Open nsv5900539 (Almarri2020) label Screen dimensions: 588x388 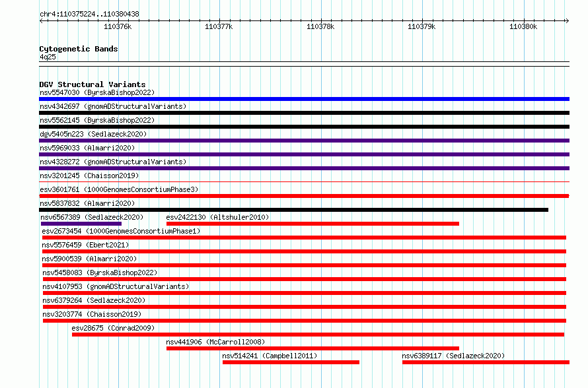pyautogui.click(x=89, y=259)
